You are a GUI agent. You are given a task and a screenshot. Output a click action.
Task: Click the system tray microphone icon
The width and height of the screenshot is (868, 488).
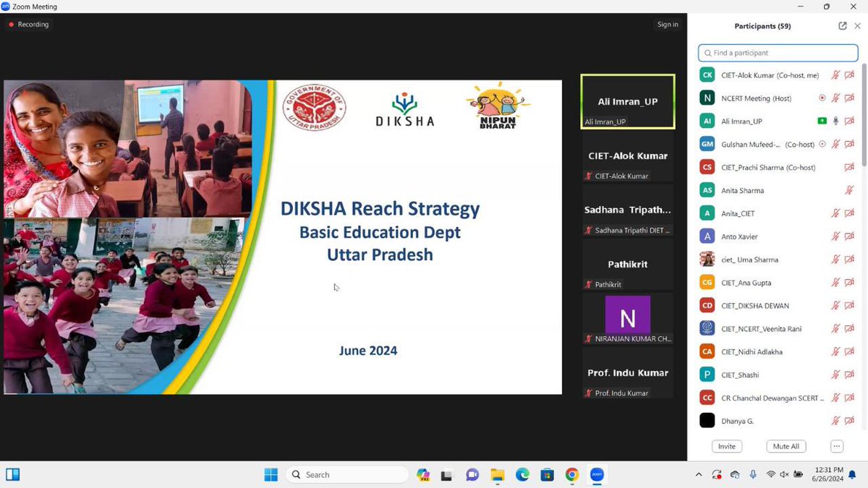(753, 475)
